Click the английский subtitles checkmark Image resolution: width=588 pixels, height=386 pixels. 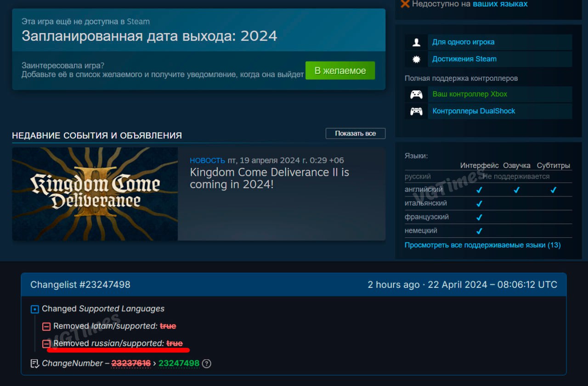[554, 190]
